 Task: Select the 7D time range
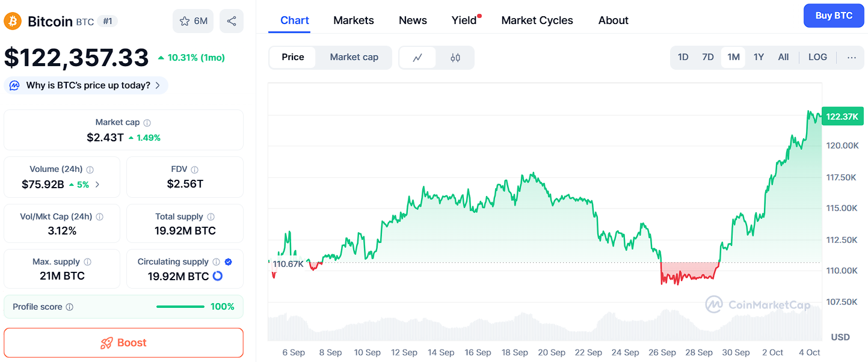pyautogui.click(x=708, y=57)
